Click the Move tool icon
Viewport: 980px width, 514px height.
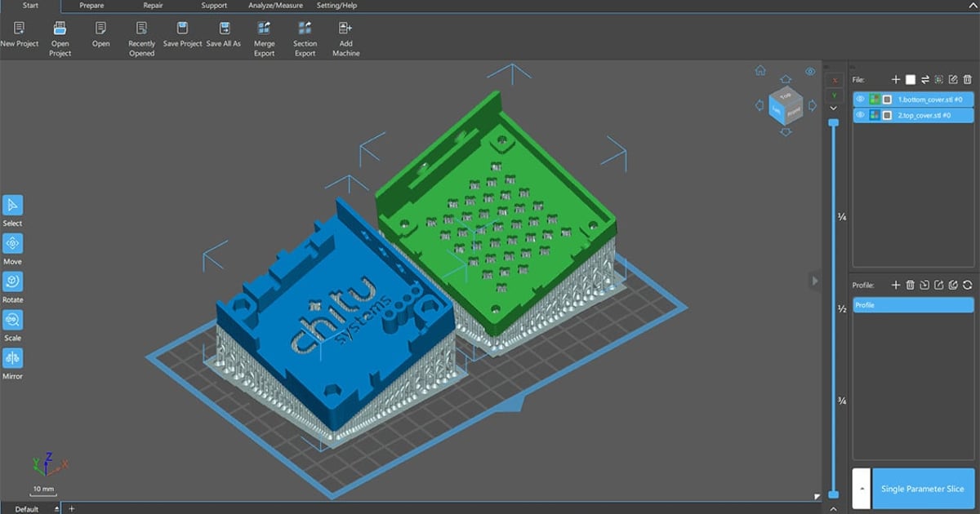coord(13,243)
